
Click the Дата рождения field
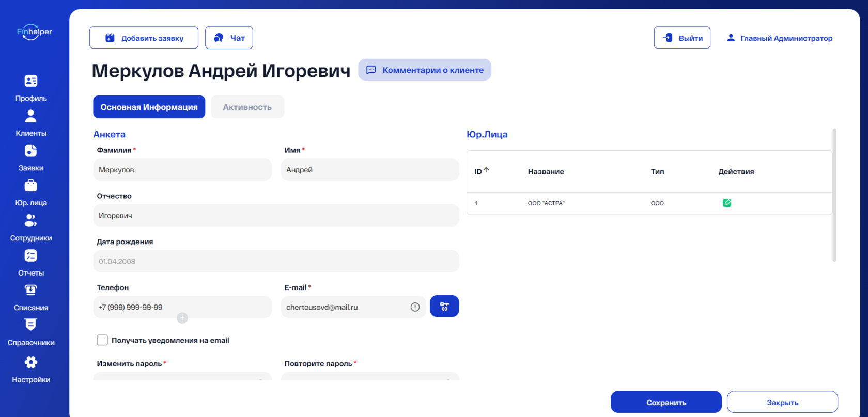tap(276, 261)
